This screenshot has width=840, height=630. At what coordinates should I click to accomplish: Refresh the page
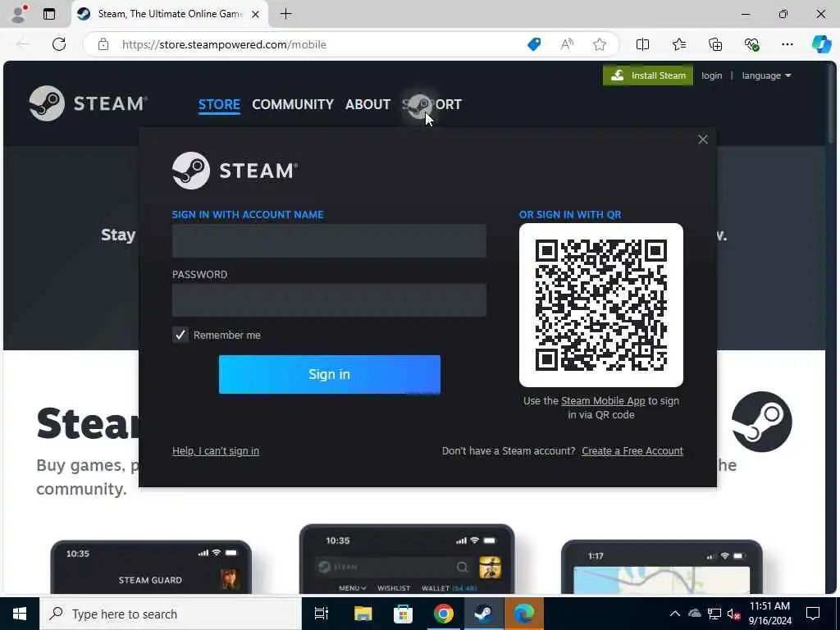[x=59, y=44]
